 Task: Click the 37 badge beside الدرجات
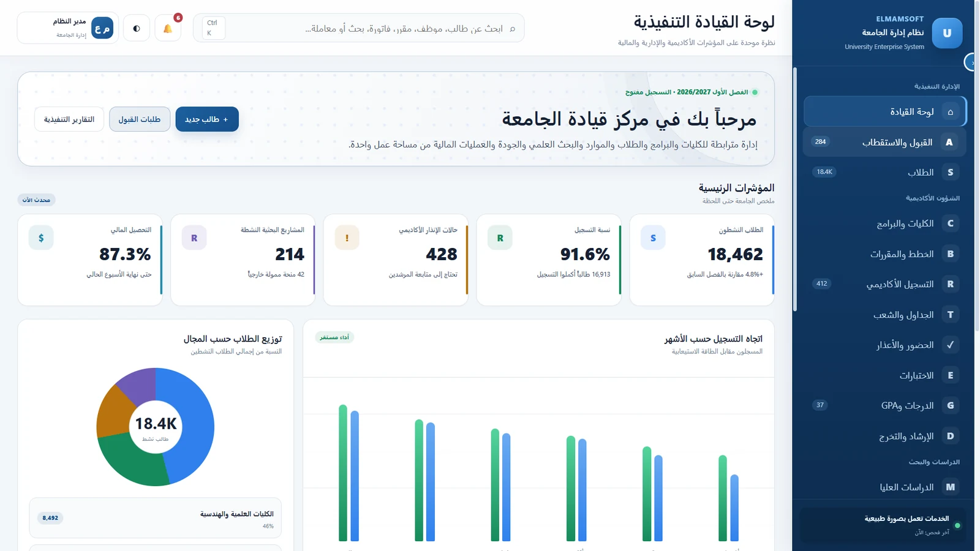pos(820,405)
